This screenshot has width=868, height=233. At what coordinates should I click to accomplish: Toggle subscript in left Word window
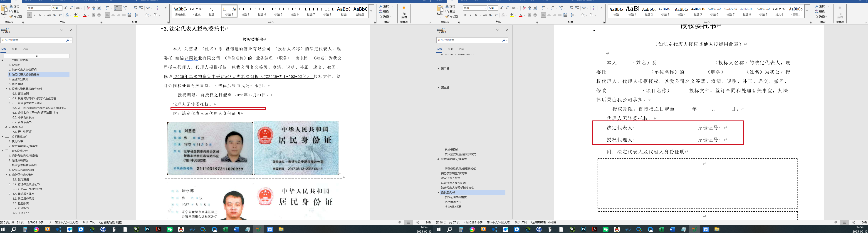click(x=55, y=15)
